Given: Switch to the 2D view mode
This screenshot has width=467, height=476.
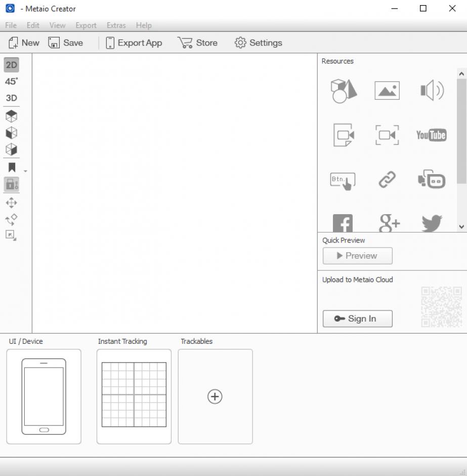Looking at the screenshot, I should (12, 65).
